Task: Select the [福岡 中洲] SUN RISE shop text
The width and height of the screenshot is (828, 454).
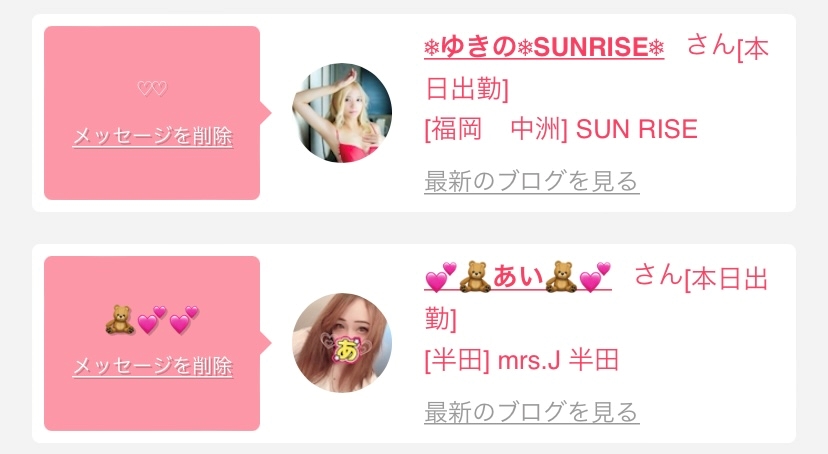Action: point(561,129)
